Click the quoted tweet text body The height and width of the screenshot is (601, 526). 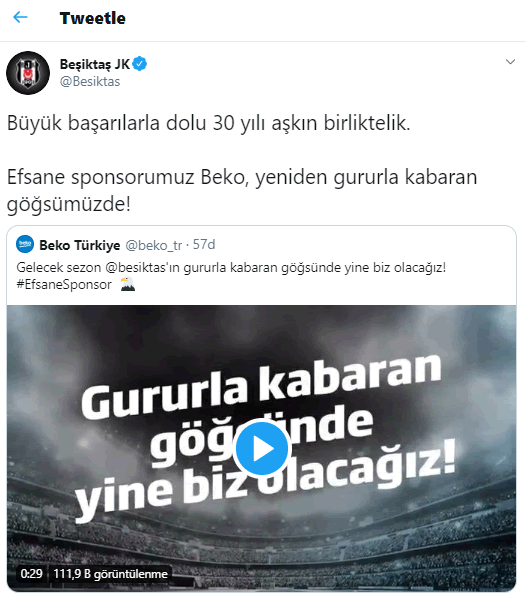click(231, 276)
